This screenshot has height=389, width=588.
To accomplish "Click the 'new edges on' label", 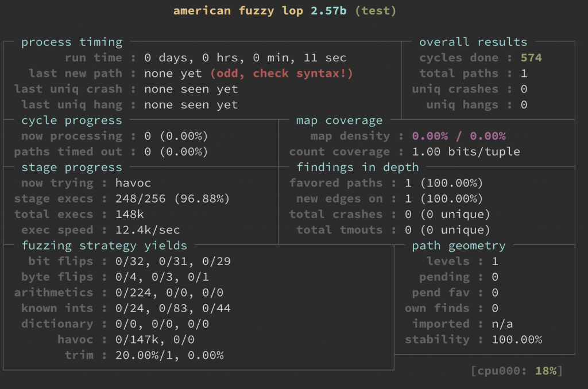I will [339, 199].
